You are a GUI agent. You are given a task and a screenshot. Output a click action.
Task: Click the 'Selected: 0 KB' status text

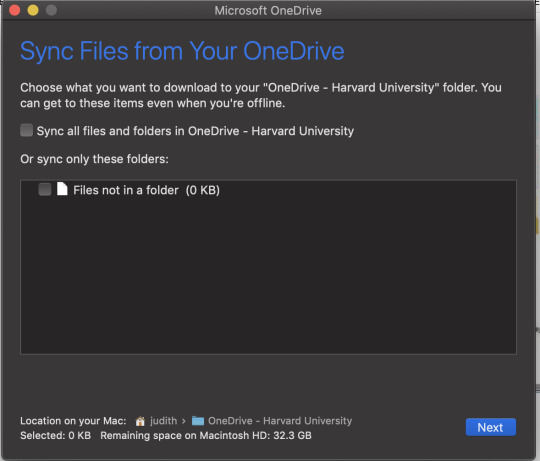click(55, 436)
